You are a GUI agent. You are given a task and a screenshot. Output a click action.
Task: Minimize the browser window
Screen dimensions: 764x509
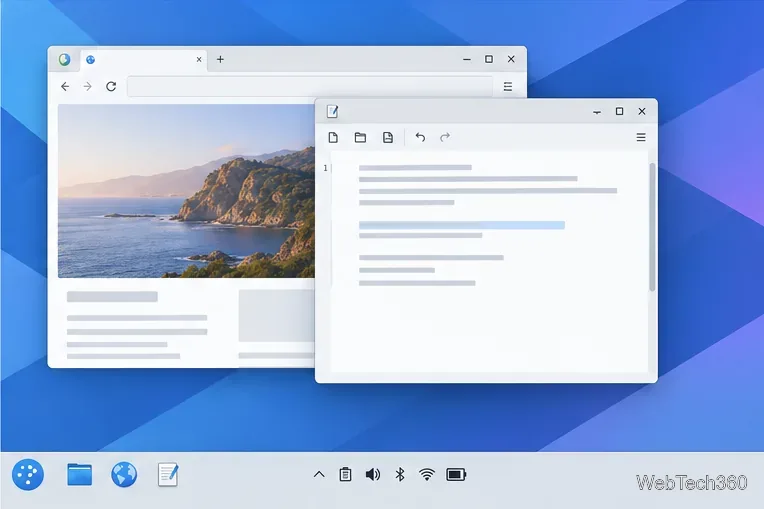point(467,59)
